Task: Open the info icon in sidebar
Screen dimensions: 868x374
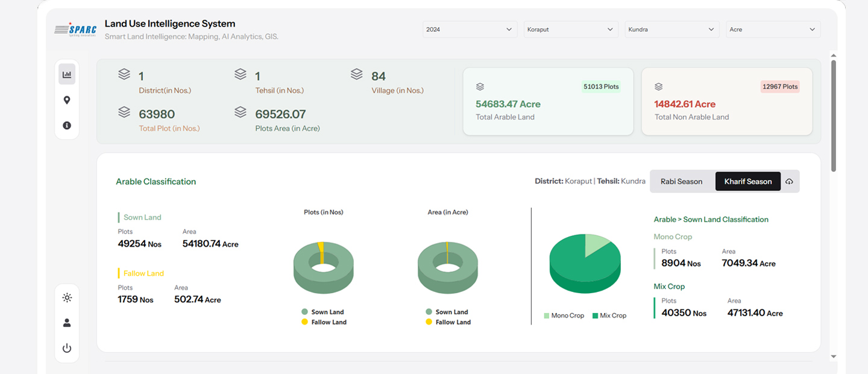Action: [67, 125]
